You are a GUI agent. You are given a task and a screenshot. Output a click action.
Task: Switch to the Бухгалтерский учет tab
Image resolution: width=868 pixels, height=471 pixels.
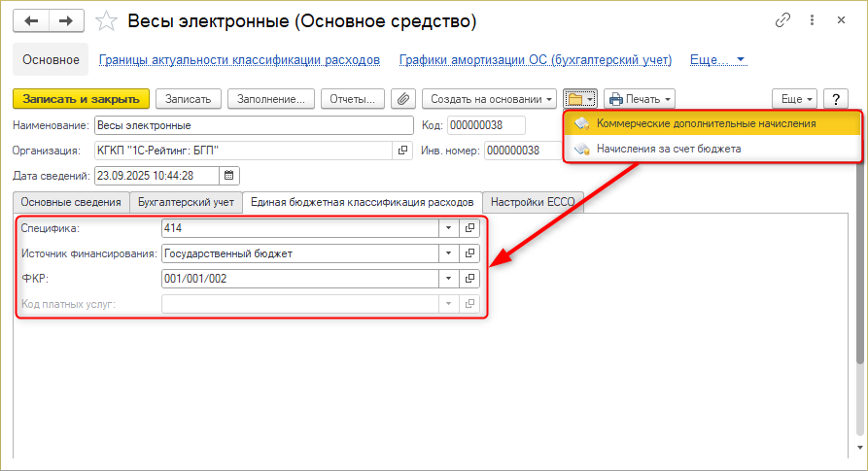click(186, 202)
